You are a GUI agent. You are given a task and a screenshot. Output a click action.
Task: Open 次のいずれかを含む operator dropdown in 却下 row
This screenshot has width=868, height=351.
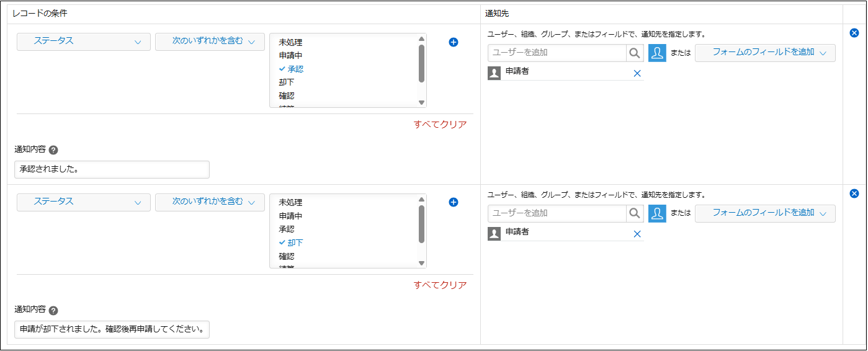[210, 202]
